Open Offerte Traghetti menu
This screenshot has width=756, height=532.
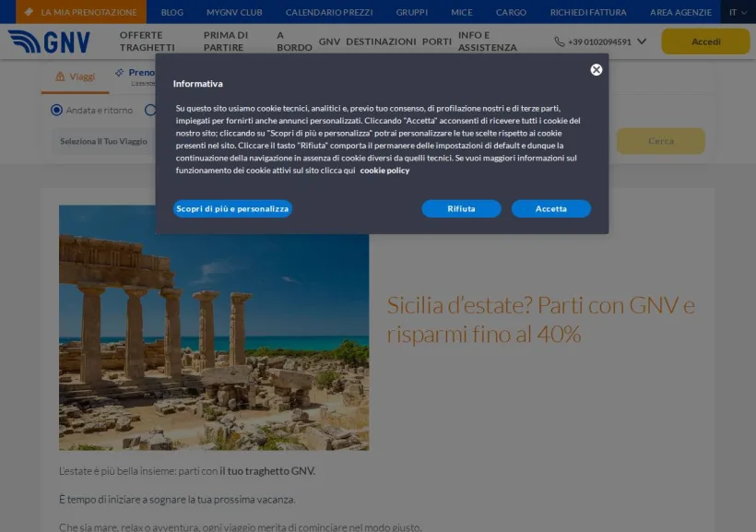148,41
